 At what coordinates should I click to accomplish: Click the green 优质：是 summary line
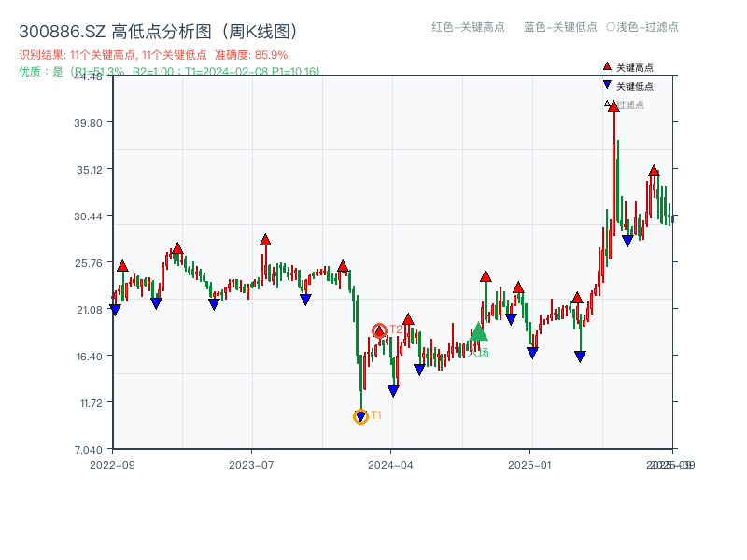pos(169,72)
